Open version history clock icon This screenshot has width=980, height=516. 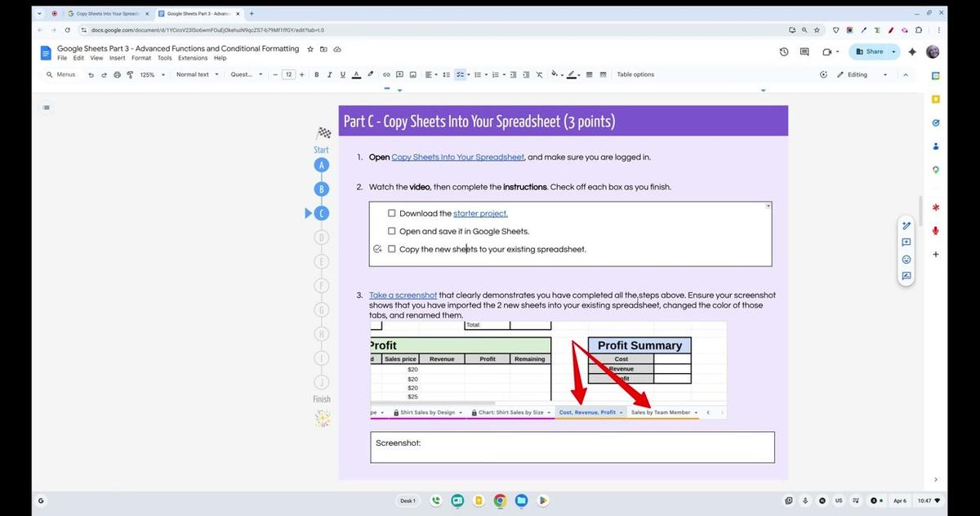point(783,51)
